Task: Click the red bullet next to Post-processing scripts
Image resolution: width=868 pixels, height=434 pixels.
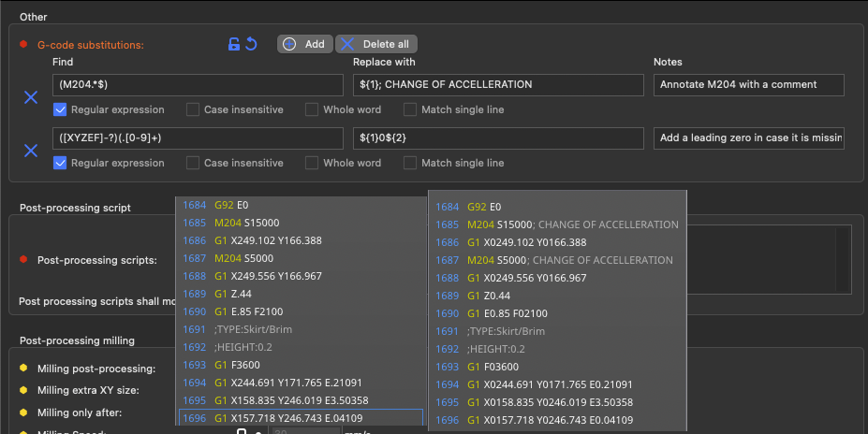Action: [x=23, y=259]
